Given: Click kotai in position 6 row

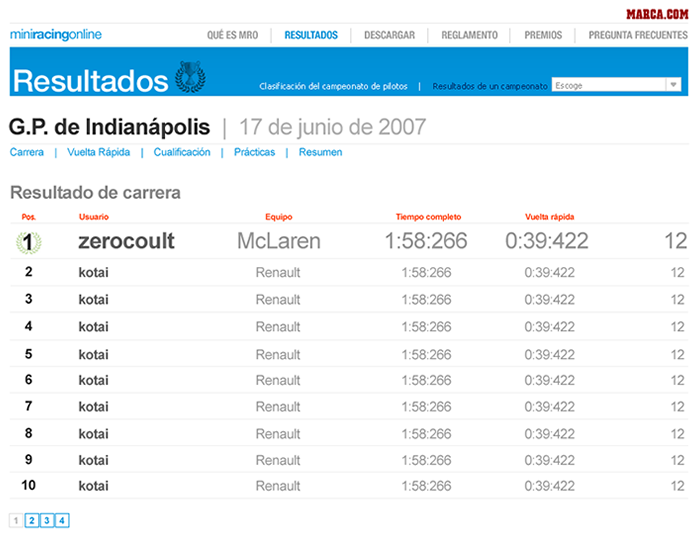Looking at the screenshot, I should [x=94, y=380].
